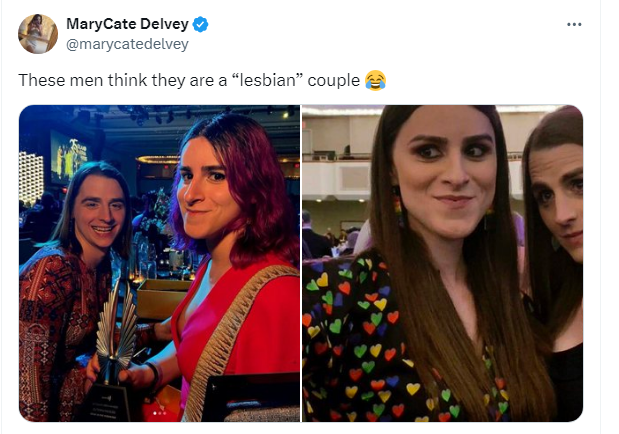Open the MaryCate Delvey display name link

click(x=127, y=24)
